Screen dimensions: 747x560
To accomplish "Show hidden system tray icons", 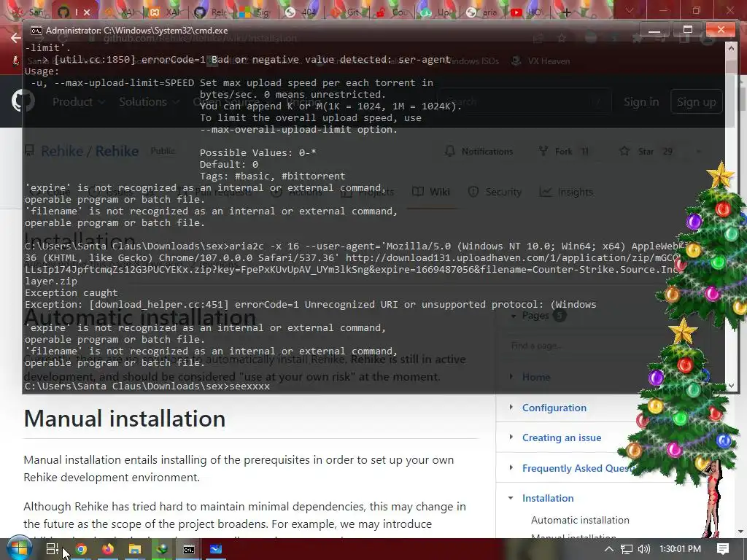I will (609, 549).
